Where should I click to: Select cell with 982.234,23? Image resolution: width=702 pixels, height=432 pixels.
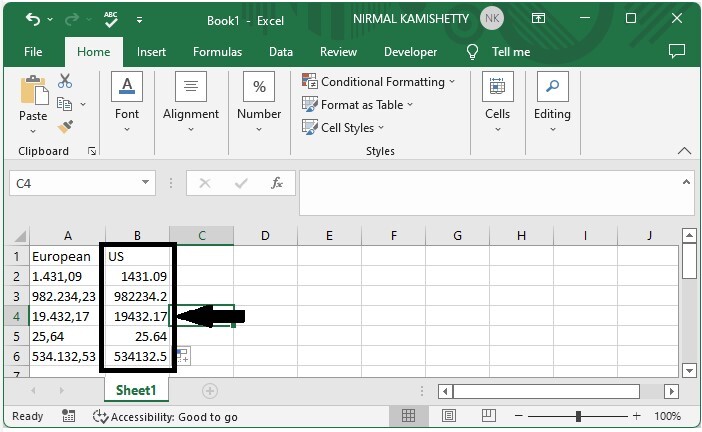(64, 296)
